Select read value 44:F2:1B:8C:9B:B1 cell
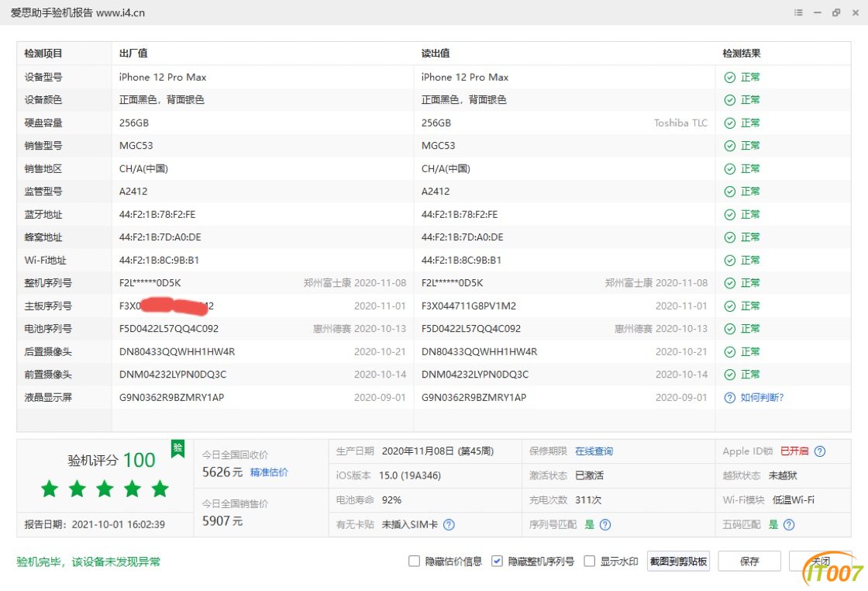 tap(461, 261)
